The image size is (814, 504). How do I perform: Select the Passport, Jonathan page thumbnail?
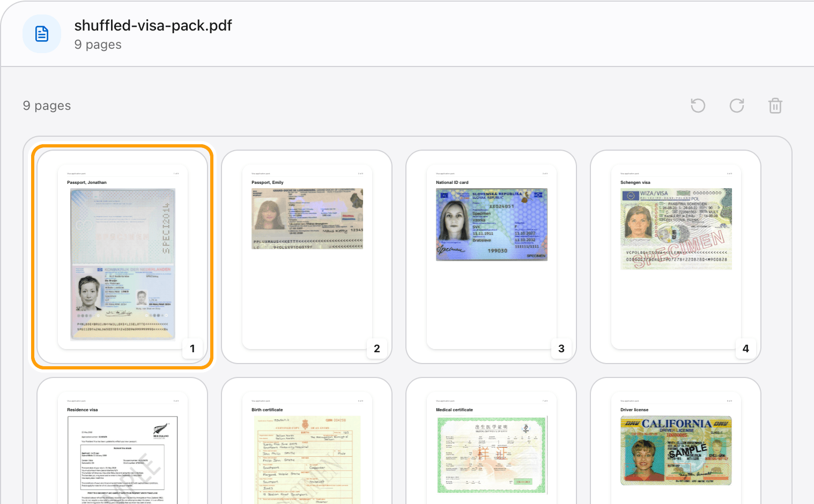(x=122, y=257)
